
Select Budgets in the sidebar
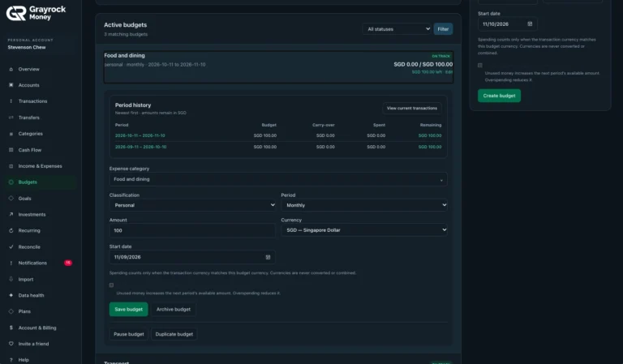coord(28,182)
